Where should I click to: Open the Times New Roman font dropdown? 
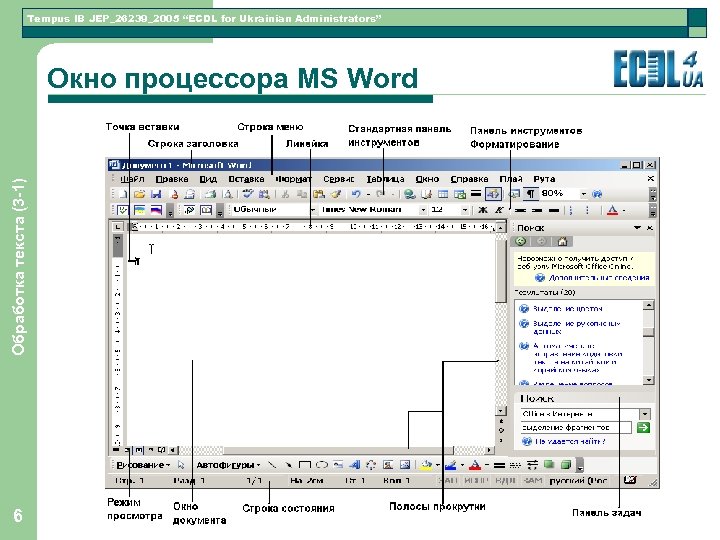tap(423, 210)
